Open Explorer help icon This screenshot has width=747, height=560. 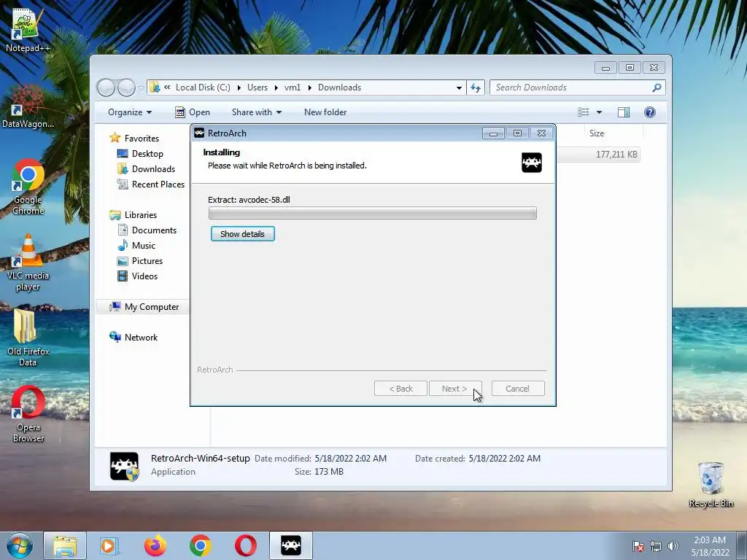point(650,112)
